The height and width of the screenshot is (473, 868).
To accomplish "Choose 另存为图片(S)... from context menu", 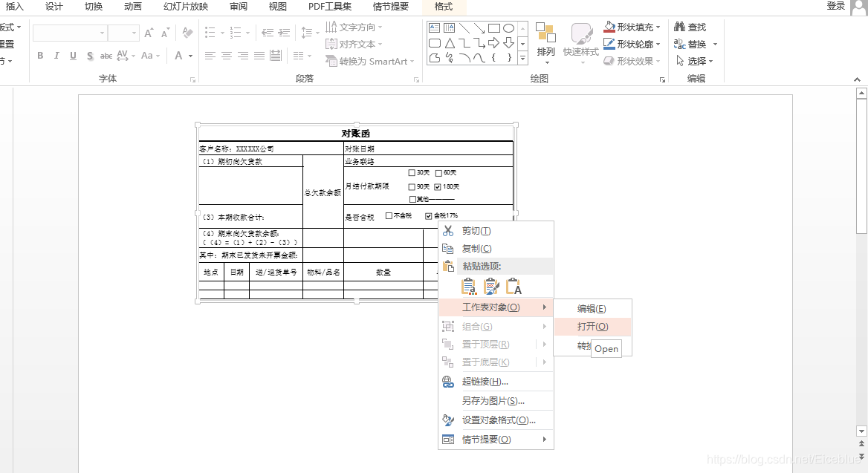I will (x=496, y=400).
